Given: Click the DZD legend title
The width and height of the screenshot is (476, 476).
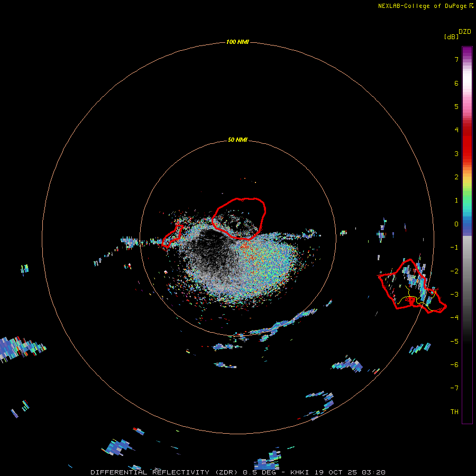Looking at the screenshot, I should pos(465,32).
